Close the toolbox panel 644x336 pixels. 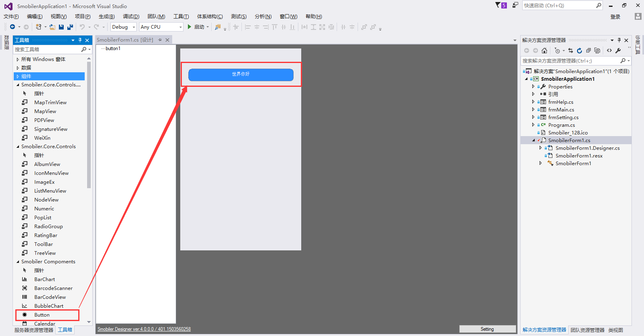(87, 40)
